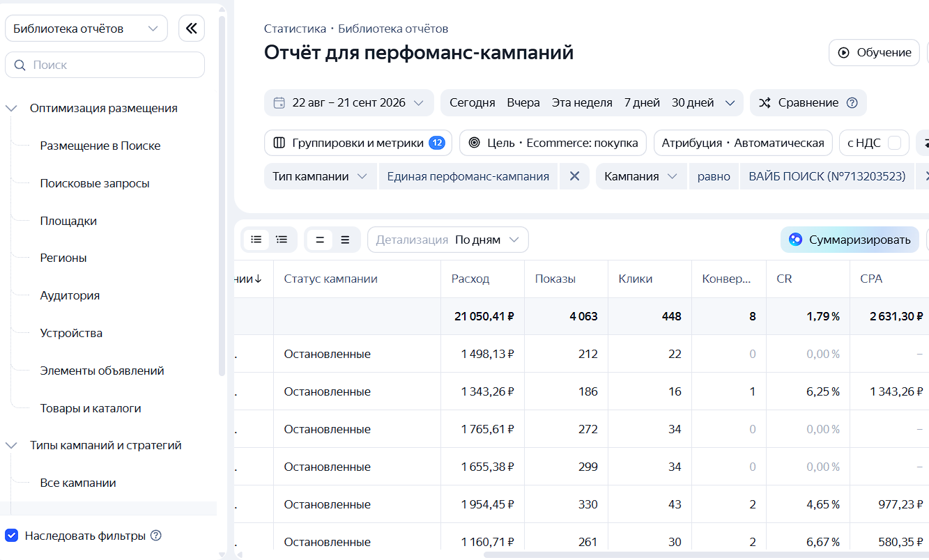Image resolution: width=929 pixels, height=560 pixels.
Task: Click the sort arrow in first column header
Action: pyautogui.click(x=258, y=279)
